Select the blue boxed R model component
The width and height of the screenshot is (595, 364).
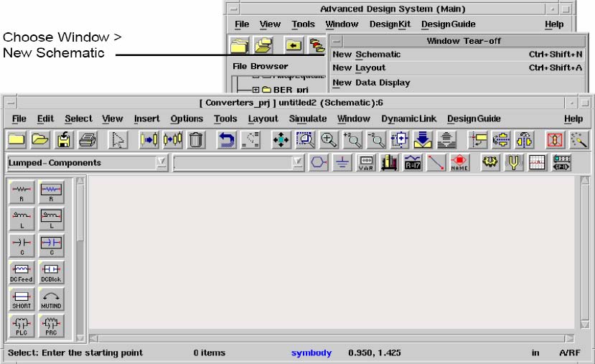coord(51,192)
